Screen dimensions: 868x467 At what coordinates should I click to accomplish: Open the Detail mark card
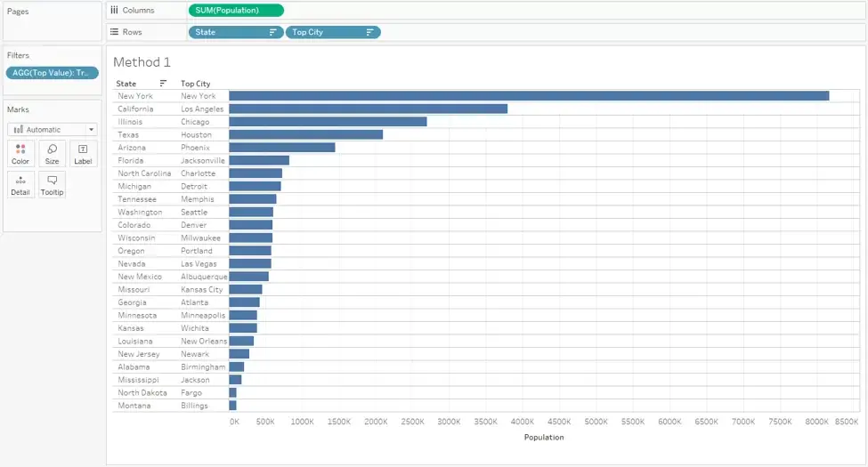coord(20,185)
